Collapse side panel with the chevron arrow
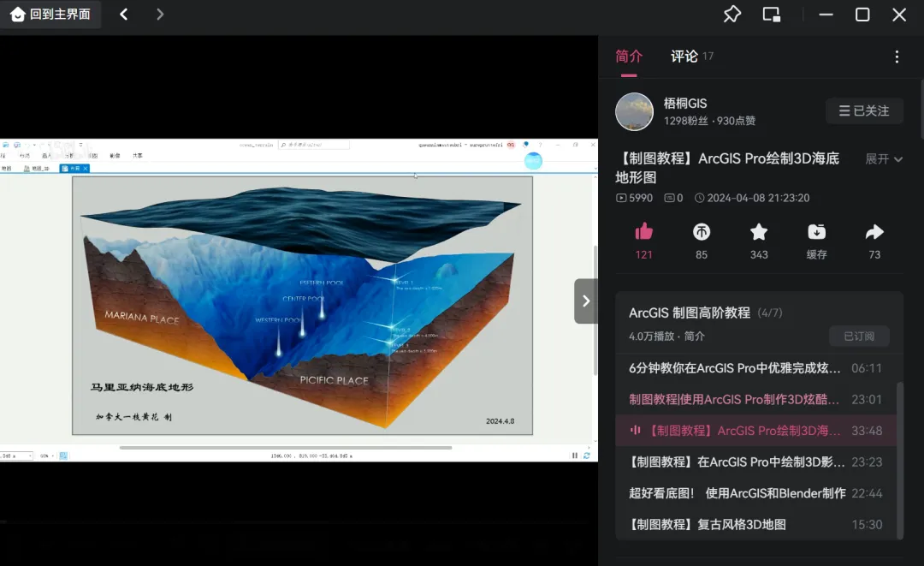 tap(586, 301)
